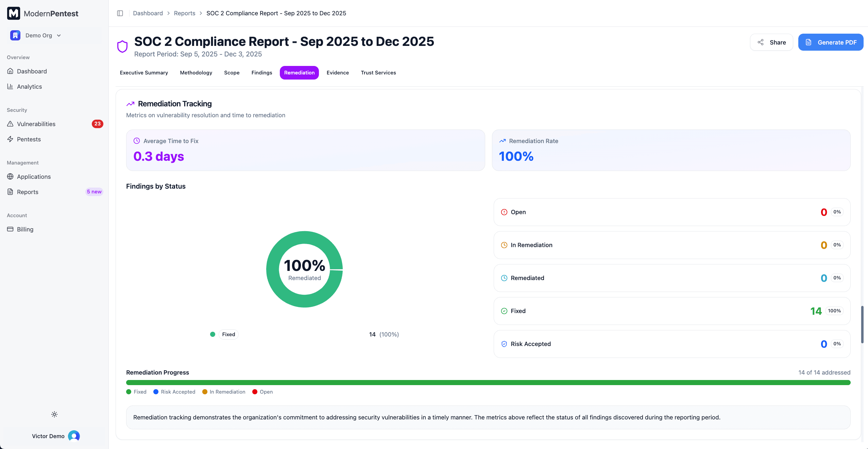This screenshot has width=868, height=449.
Task: Click the Fixed legend chip under donut
Action: 228,334
